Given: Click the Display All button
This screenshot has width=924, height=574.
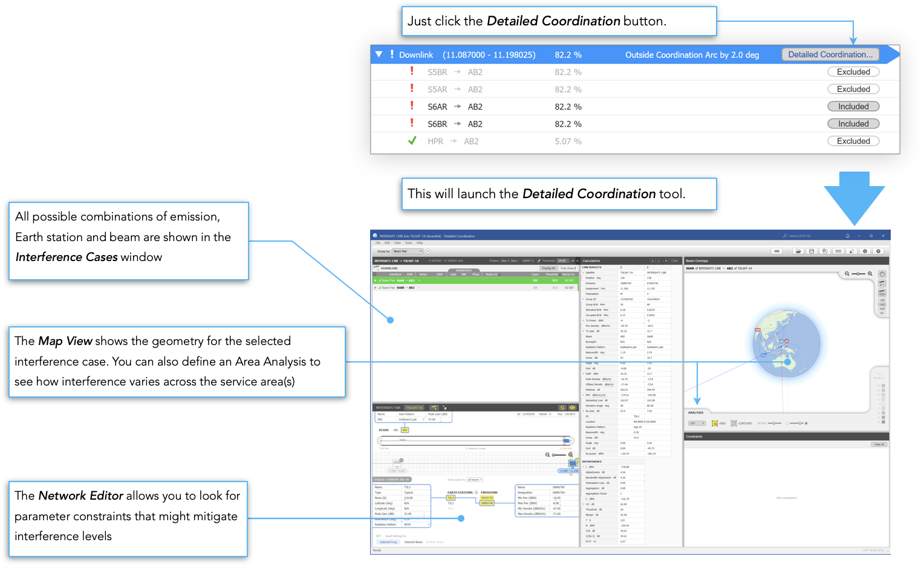Looking at the screenshot, I should [x=548, y=268].
